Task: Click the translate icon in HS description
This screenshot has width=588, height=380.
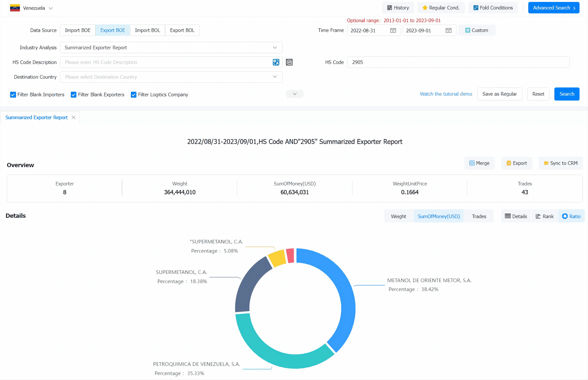Action: pos(276,62)
